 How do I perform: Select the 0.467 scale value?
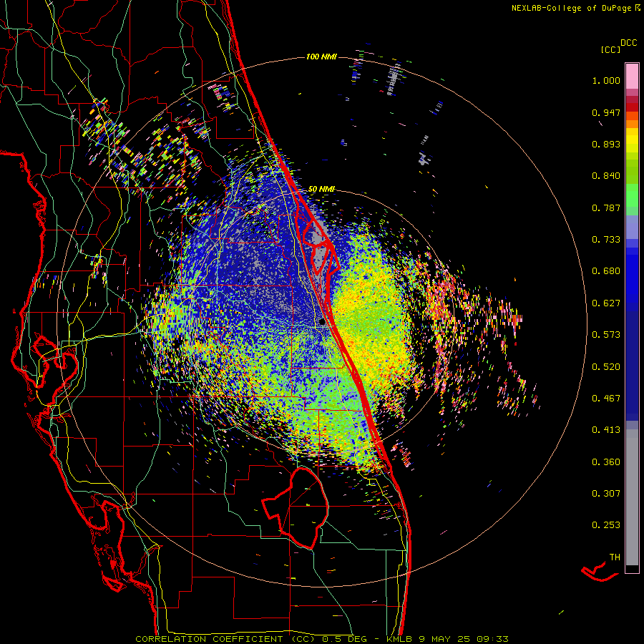(606, 399)
